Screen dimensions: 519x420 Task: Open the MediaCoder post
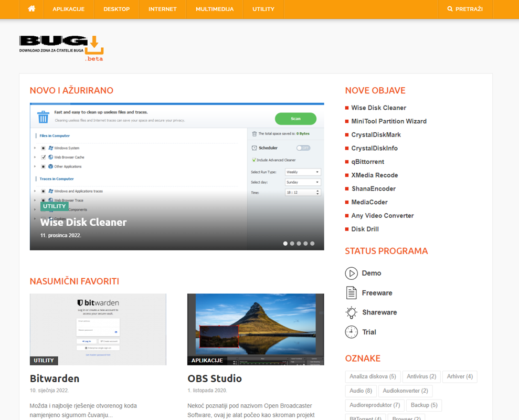pos(369,202)
